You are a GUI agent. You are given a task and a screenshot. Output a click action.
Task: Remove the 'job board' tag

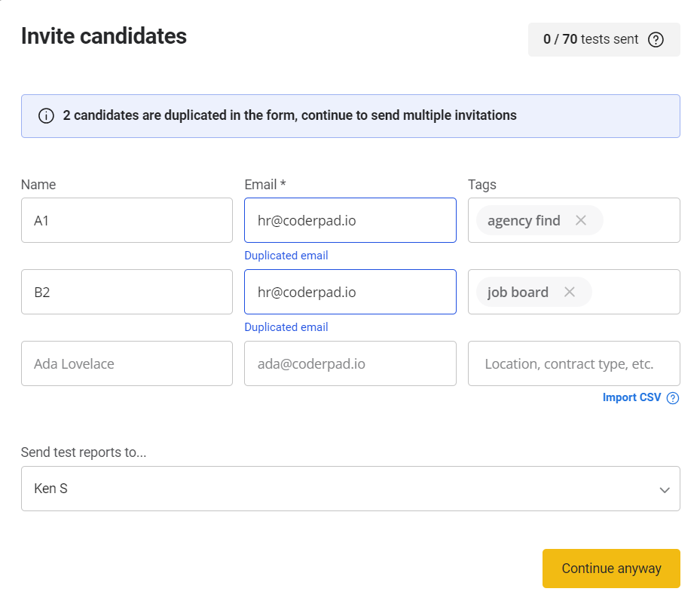click(570, 292)
